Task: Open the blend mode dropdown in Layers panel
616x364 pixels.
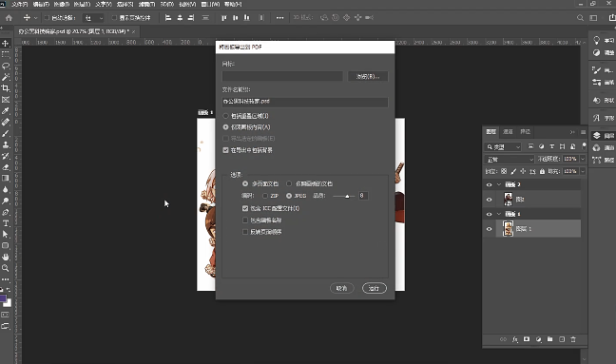Action: tap(510, 160)
